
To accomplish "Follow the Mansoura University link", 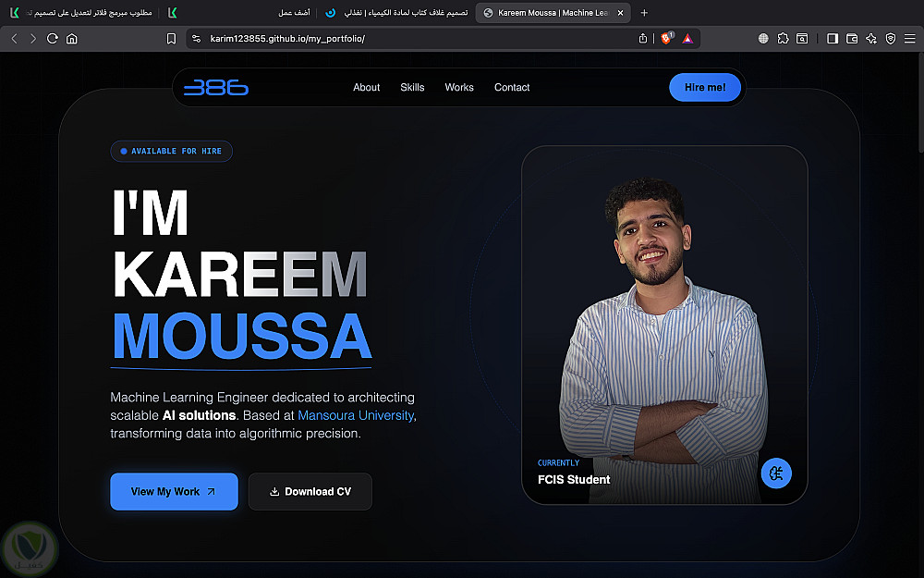I will (356, 415).
